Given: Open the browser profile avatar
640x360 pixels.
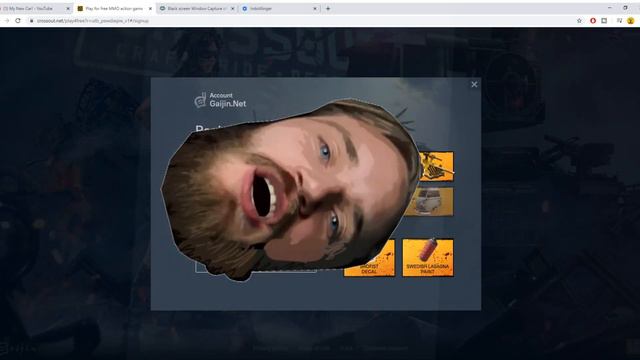Looking at the screenshot, I should point(631,21).
